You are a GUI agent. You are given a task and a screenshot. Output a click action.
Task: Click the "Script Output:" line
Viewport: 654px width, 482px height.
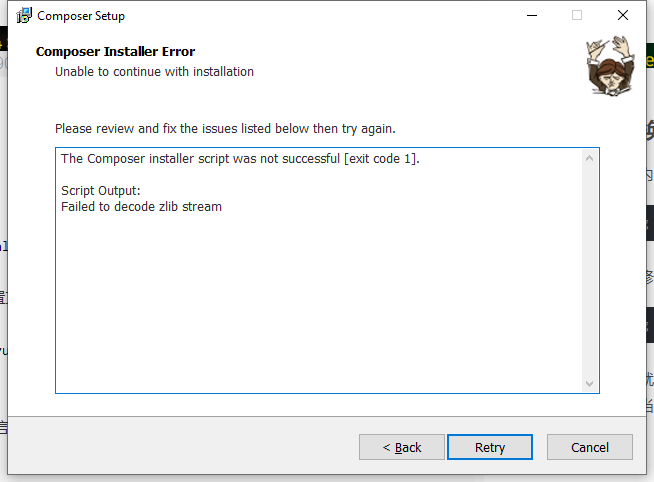point(101,191)
